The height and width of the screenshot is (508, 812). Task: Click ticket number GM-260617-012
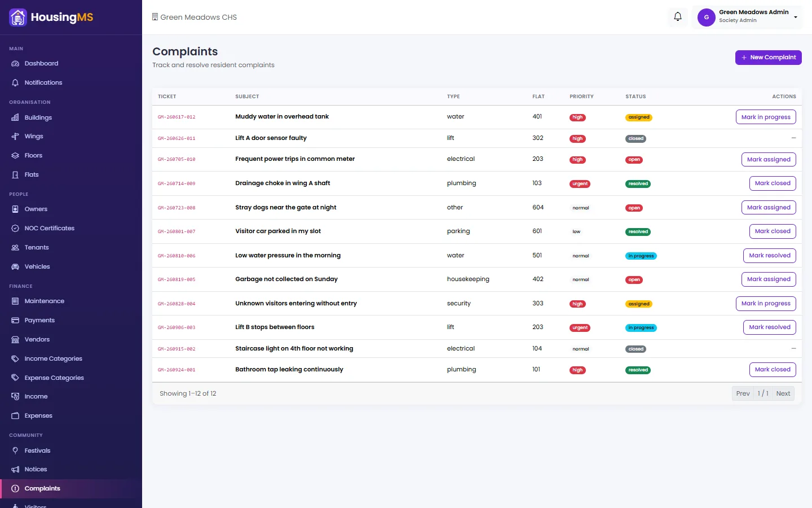[176, 117]
